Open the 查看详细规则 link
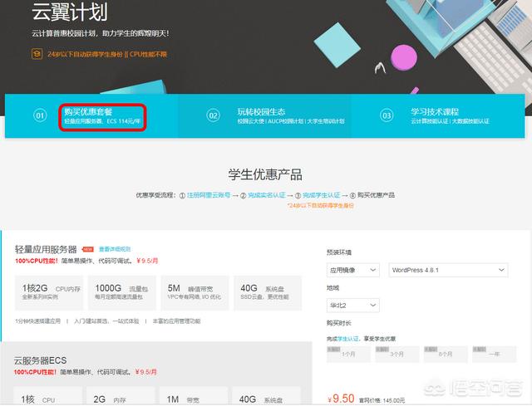 coord(115,249)
